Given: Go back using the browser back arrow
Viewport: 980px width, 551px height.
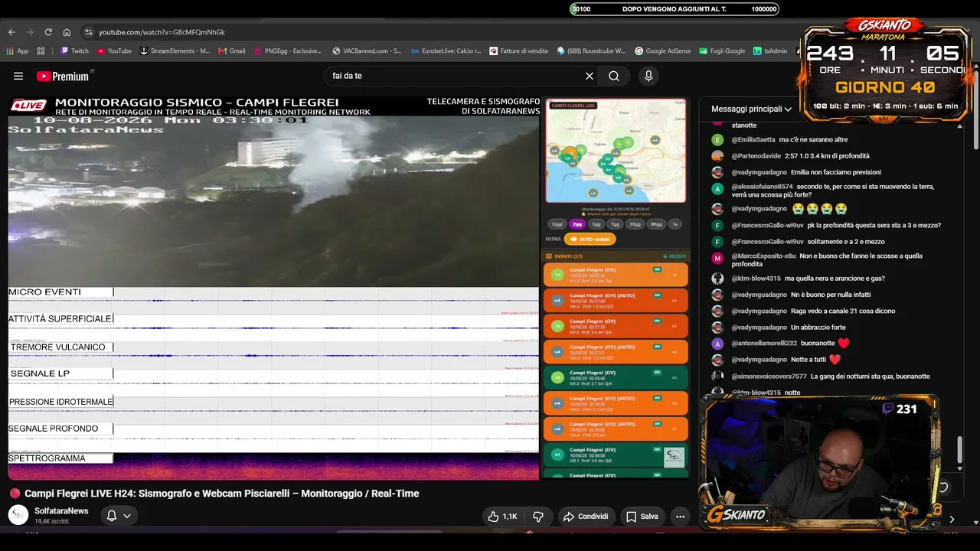Looking at the screenshot, I should [11, 32].
